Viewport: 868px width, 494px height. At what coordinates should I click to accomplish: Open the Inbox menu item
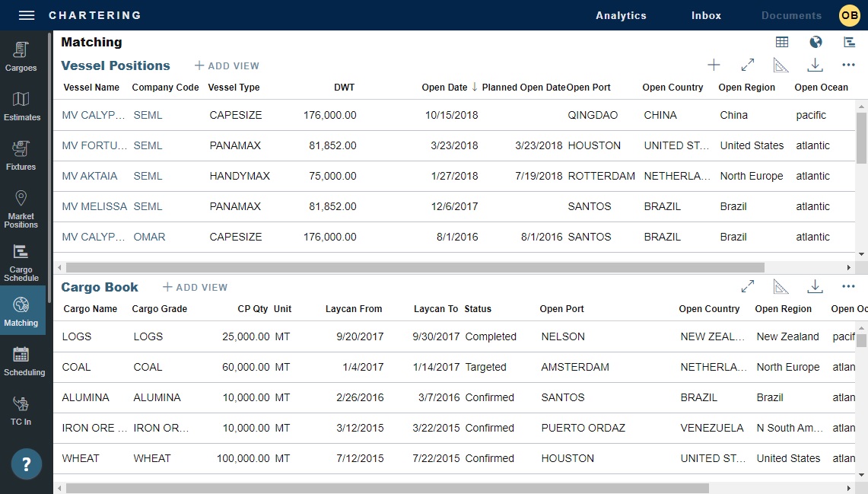(x=706, y=15)
